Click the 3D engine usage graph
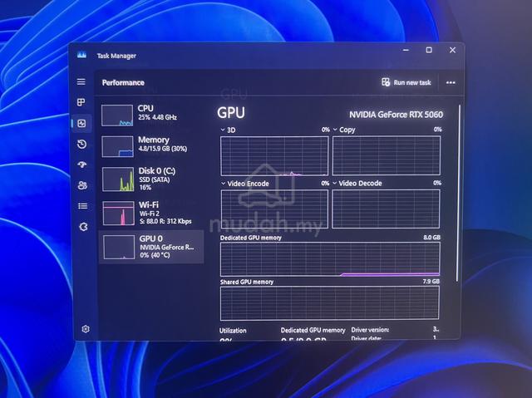The width and height of the screenshot is (532, 398). coord(274,156)
